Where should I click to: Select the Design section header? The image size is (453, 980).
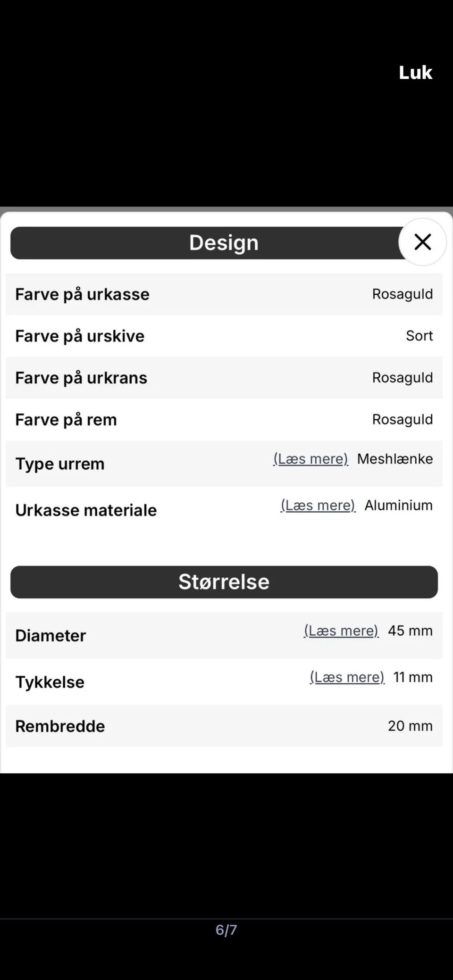point(224,243)
